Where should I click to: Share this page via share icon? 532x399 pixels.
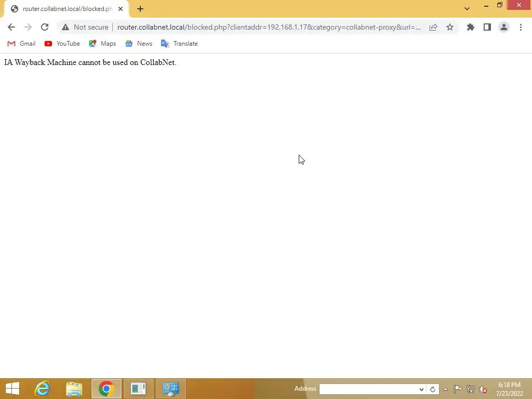[433, 27]
